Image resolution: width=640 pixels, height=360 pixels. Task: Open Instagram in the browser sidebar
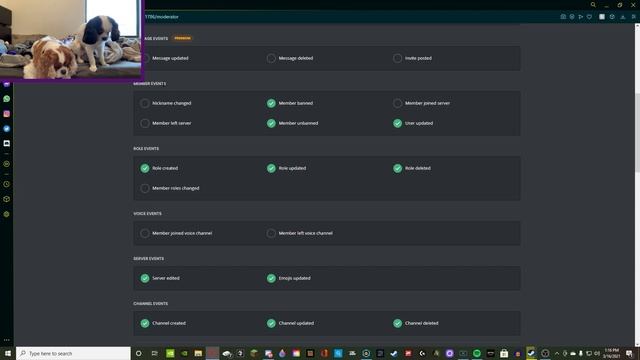(x=7, y=114)
